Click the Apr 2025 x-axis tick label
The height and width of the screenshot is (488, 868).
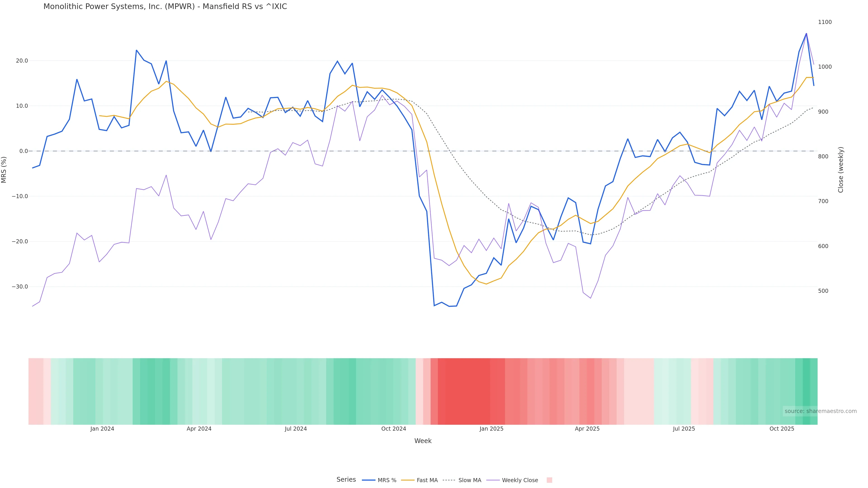587,429
